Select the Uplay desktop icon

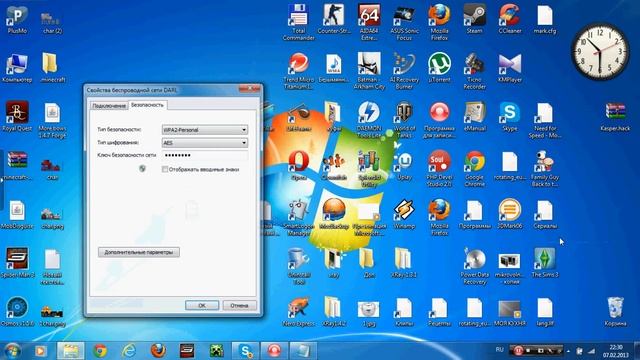click(x=404, y=166)
